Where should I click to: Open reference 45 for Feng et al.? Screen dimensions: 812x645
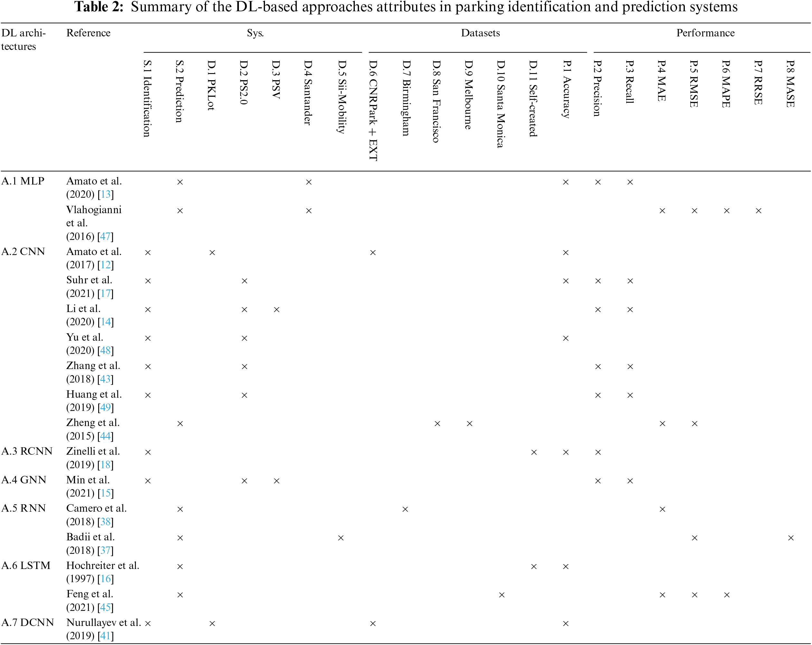coord(106,607)
